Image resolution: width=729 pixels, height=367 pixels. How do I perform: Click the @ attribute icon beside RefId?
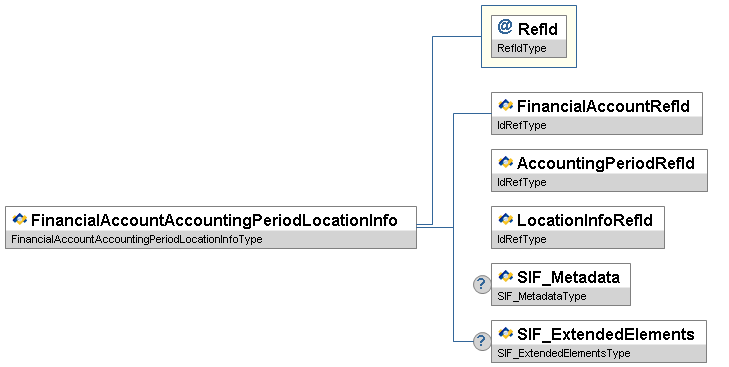pyautogui.click(x=505, y=27)
